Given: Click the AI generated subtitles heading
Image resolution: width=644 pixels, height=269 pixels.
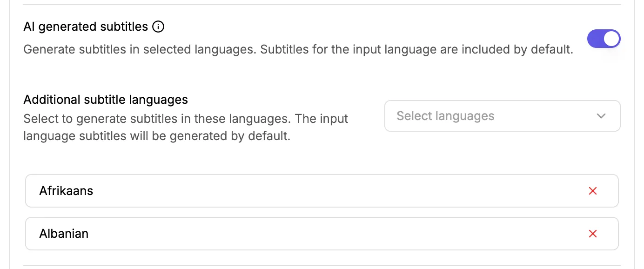Looking at the screenshot, I should tap(86, 27).
